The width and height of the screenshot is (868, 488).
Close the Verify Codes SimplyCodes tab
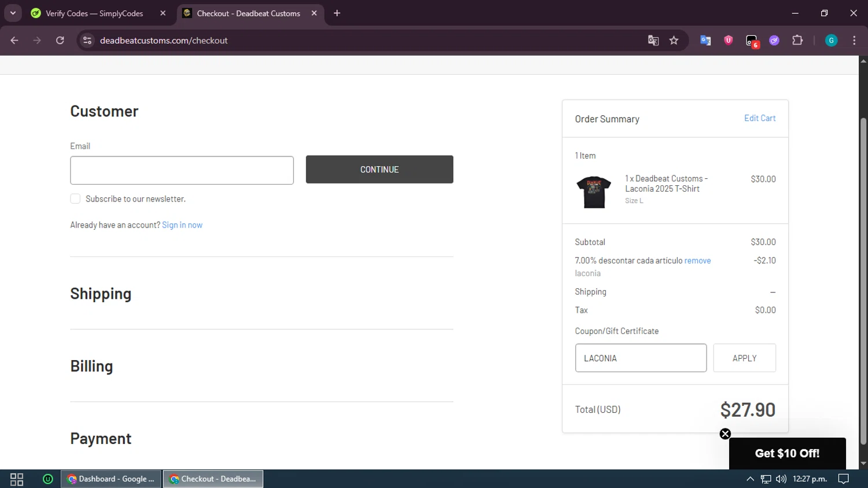coord(163,13)
